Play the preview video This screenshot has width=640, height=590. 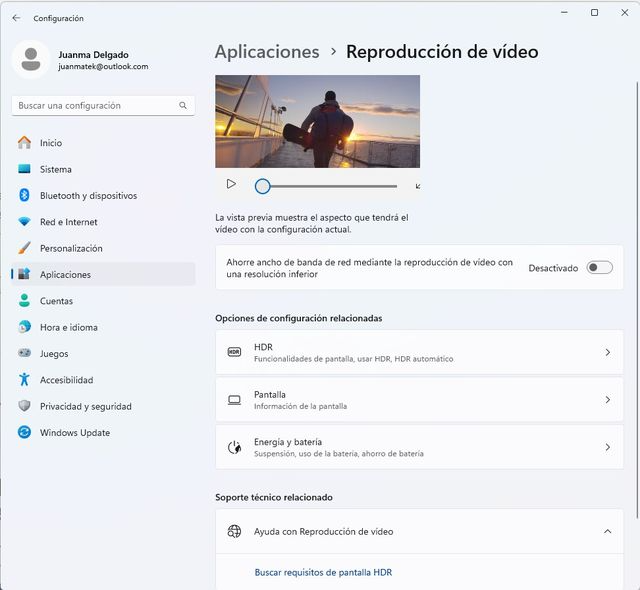click(231, 184)
